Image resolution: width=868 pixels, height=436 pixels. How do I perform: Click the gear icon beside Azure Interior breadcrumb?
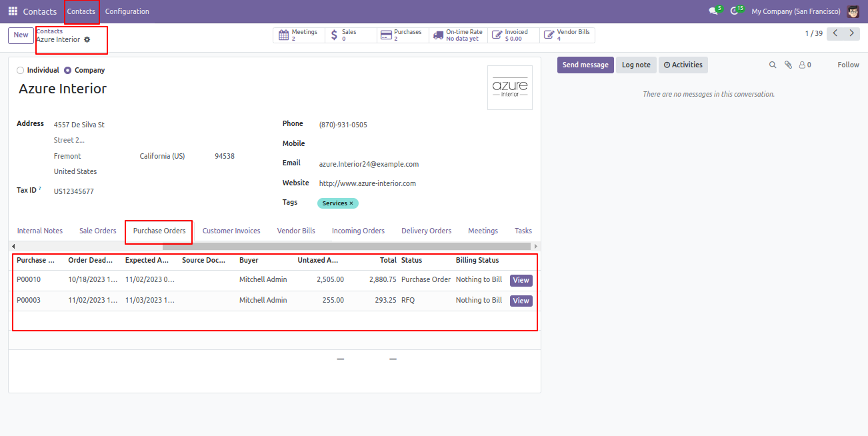[87, 40]
